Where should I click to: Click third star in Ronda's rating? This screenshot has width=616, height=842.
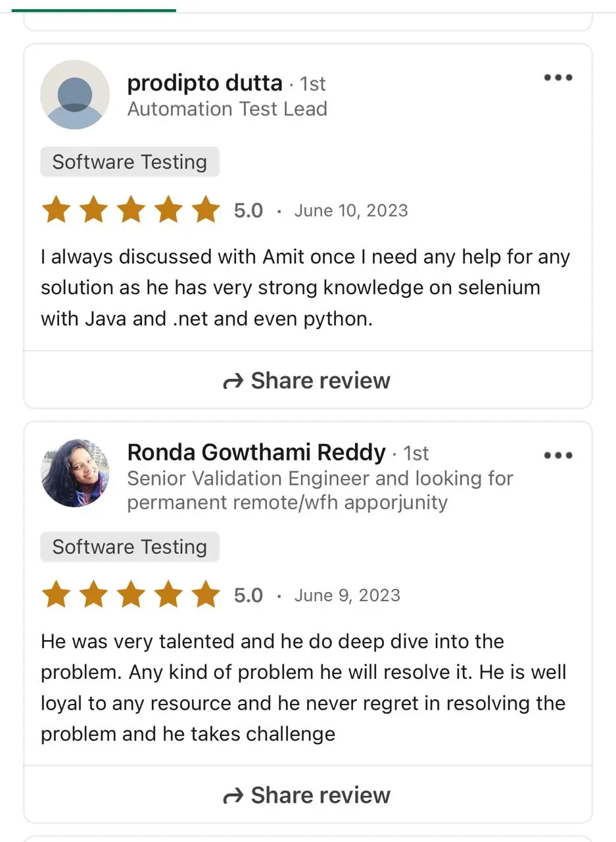131,595
